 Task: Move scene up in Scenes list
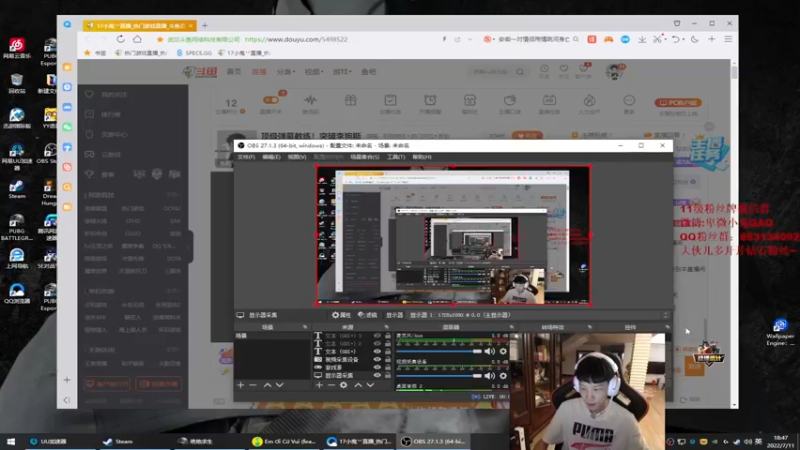(267, 385)
